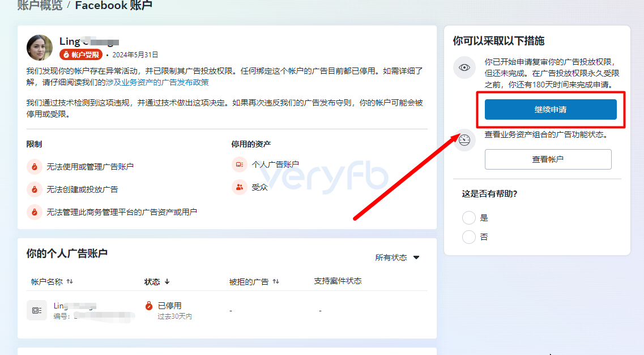The height and width of the screenshot is (355, 644).
Task: Click the 帐户受限 red status badge
Action: tap(81, 54)
